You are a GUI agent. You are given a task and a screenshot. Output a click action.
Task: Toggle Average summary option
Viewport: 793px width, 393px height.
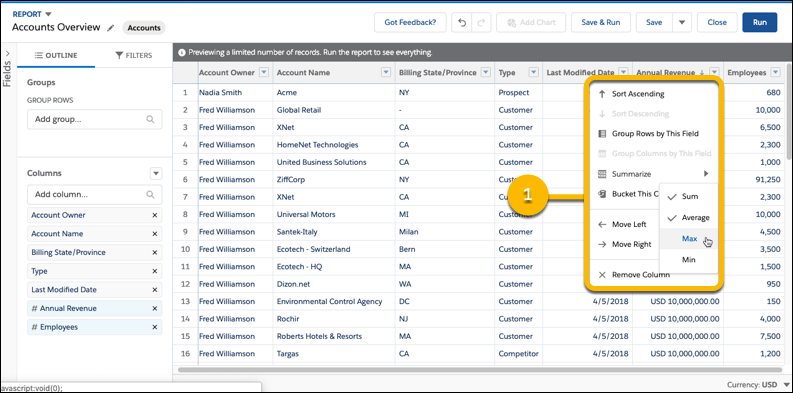click(689, 218)
